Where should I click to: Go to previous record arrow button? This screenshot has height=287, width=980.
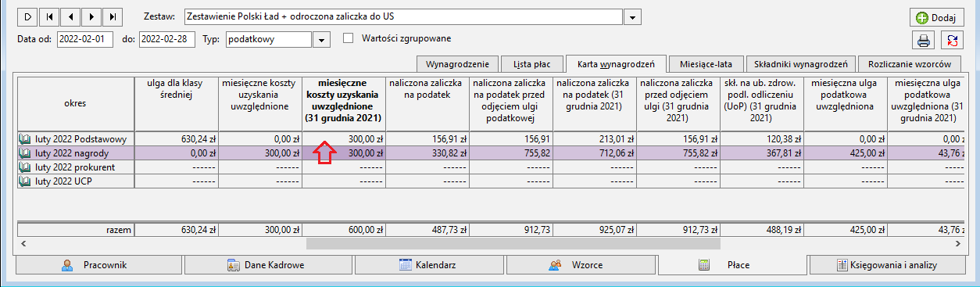pos(70,16)
